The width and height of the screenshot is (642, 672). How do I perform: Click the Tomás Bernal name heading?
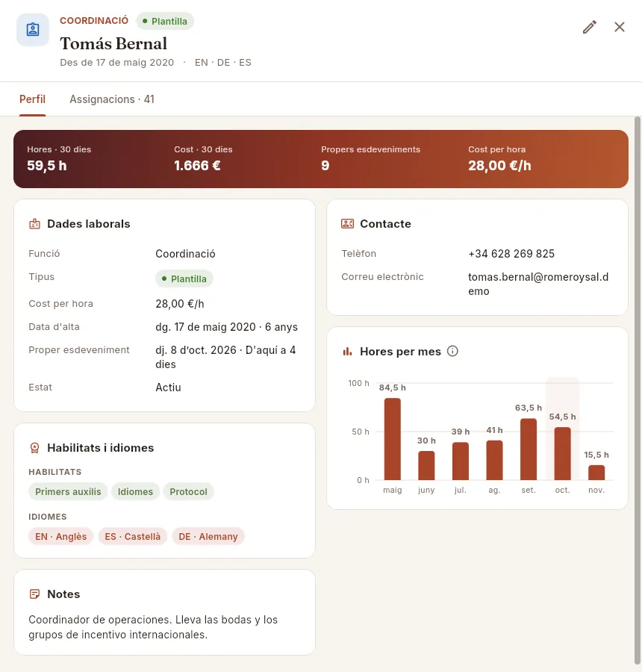pyautogui.click(x=113, y=43)
